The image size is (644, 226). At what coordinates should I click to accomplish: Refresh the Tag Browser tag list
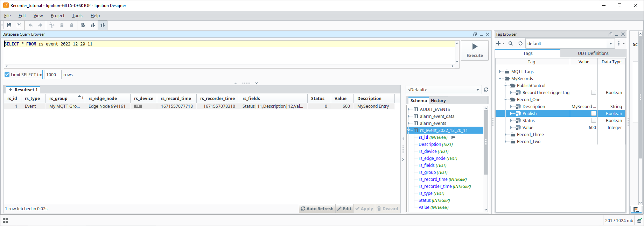pos(520,43)
